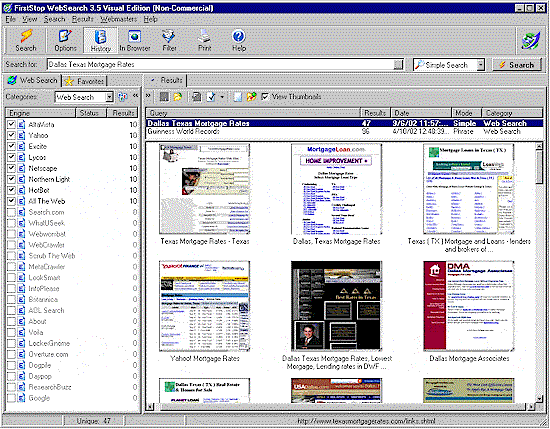This screenshot has height=429, width=550.
Task: Click the checkmark page icon in Results toolbar
Action: click(211, 96)
